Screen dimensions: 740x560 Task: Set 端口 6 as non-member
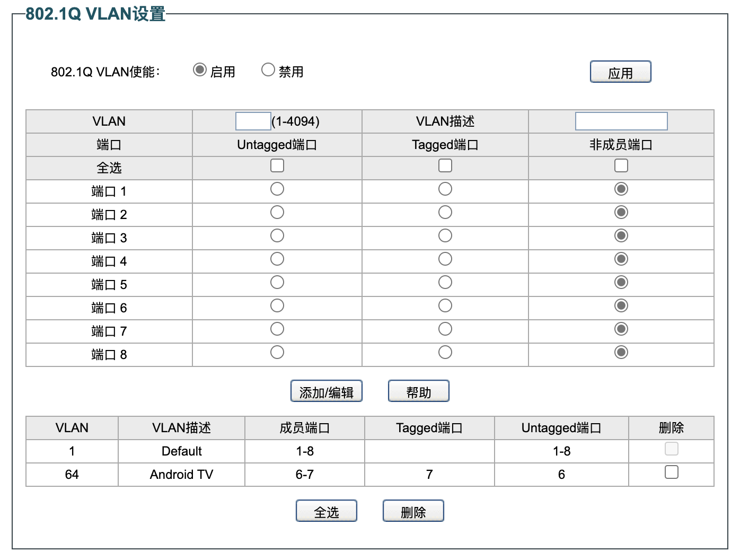coord(621,306)
